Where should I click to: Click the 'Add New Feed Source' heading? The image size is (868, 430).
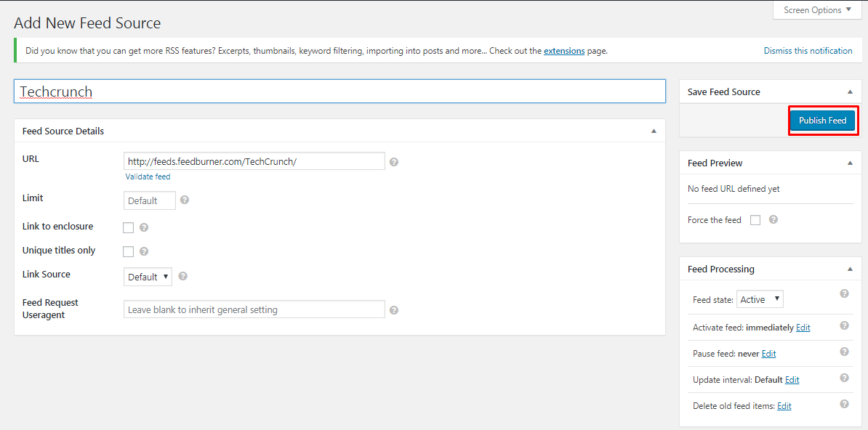[87, 23]
